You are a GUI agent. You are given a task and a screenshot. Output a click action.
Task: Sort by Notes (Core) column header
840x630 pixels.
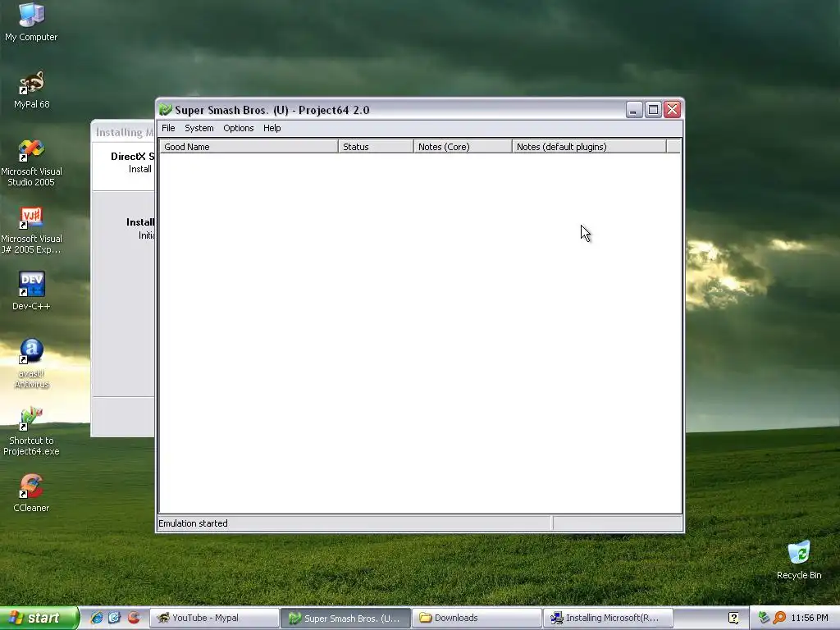463,146
